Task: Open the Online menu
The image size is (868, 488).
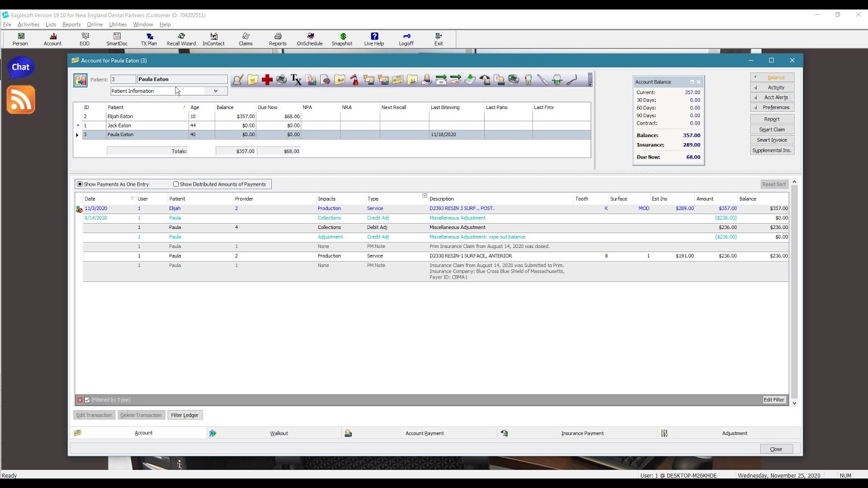Action: [95, 24]
